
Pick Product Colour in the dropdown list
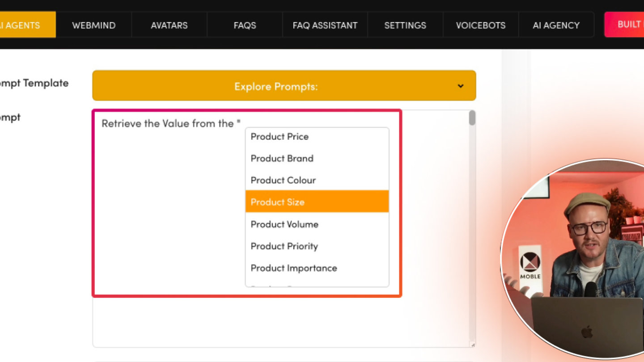283,181
